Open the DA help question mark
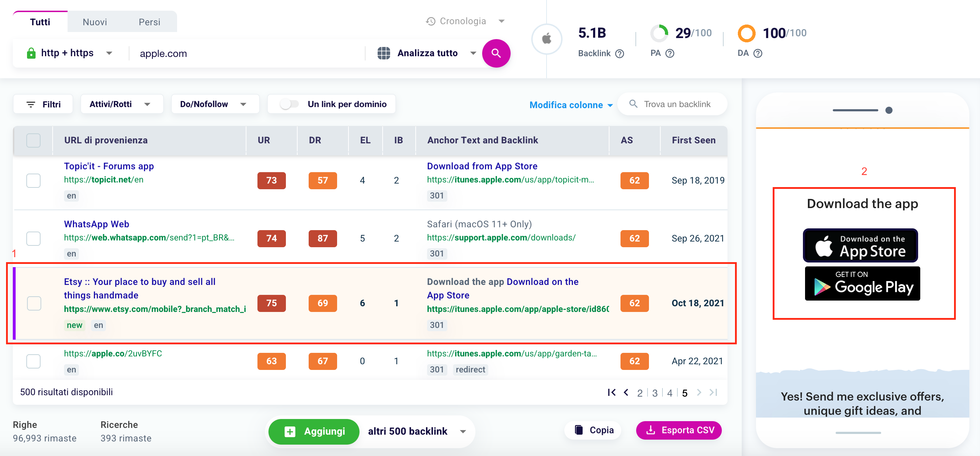The width and height of the screenshot is (980, 456). (x=758, y=54)
